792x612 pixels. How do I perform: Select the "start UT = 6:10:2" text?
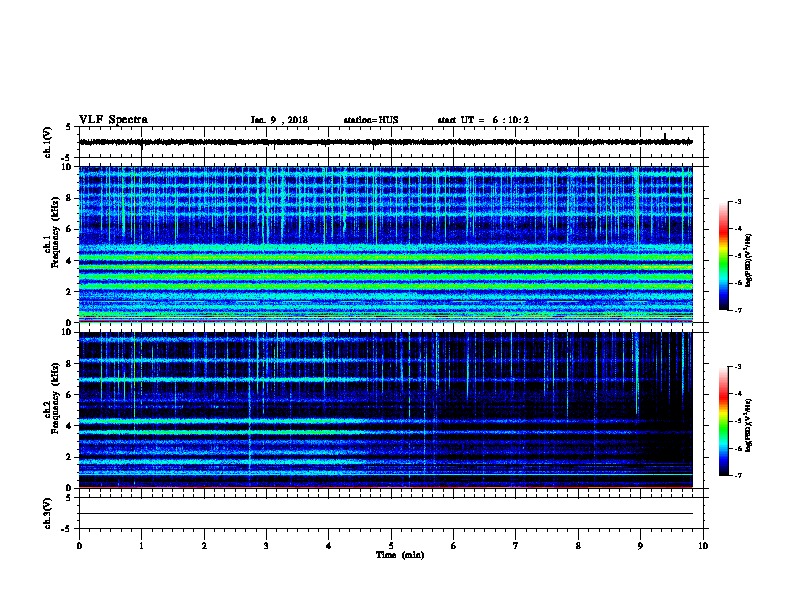[483, 120]
